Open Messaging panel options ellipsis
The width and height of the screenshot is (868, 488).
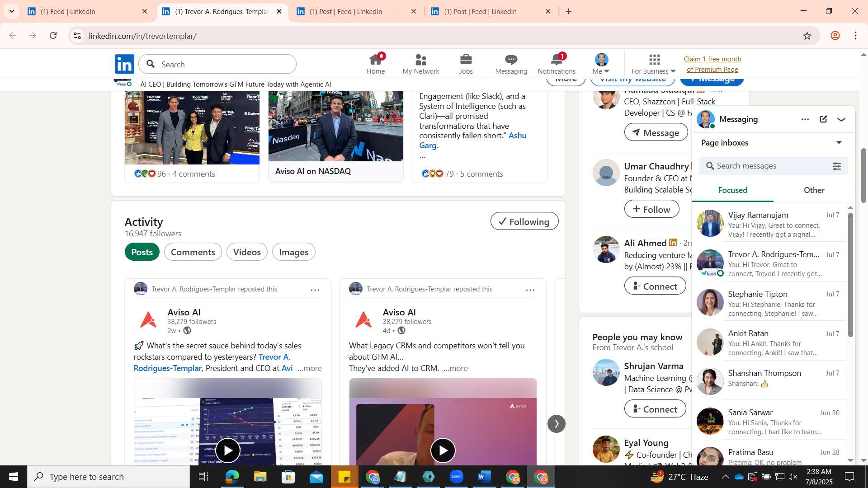[x=805, y=119]
